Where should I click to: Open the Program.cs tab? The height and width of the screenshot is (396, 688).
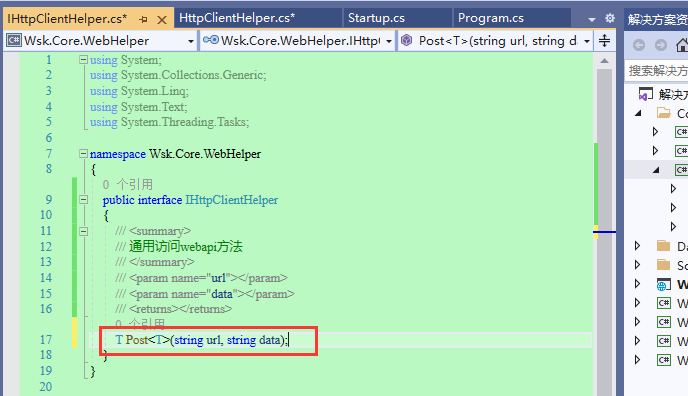click(x=491, y=18)
